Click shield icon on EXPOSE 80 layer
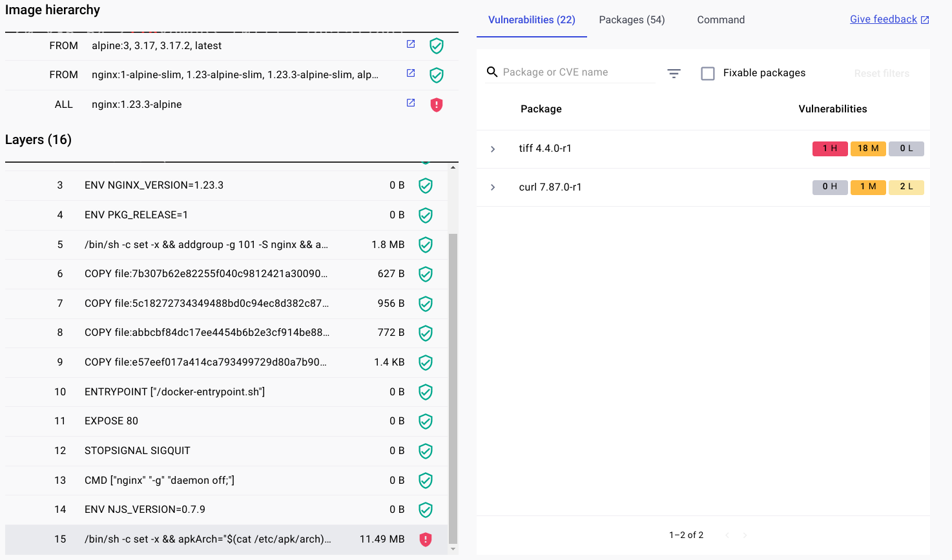The width and height of the screenshot is (952, 560). 426,422
